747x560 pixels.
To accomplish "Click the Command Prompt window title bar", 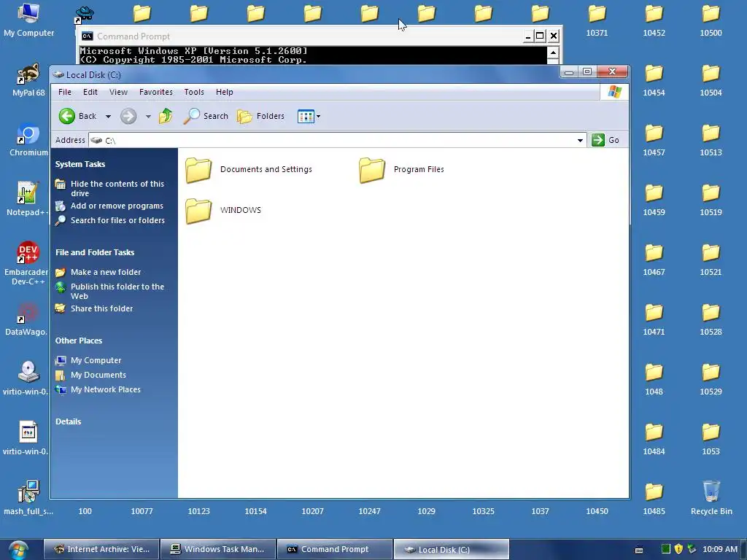I will coord(300,36).
